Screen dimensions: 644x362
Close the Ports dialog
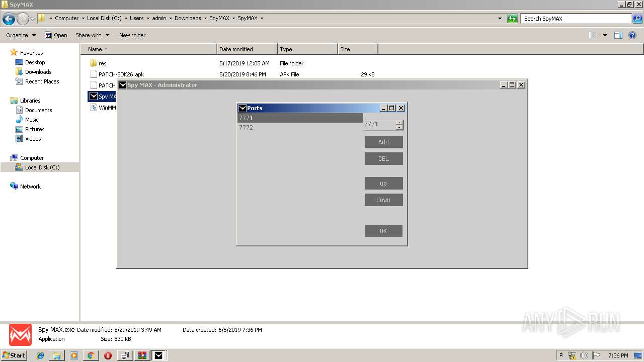pos(401,108)
